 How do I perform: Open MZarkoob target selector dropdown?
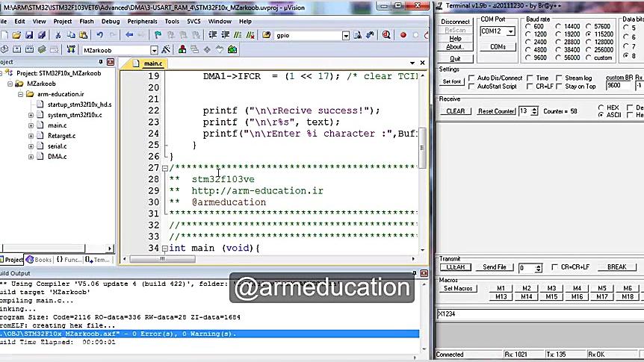point(154,50)
